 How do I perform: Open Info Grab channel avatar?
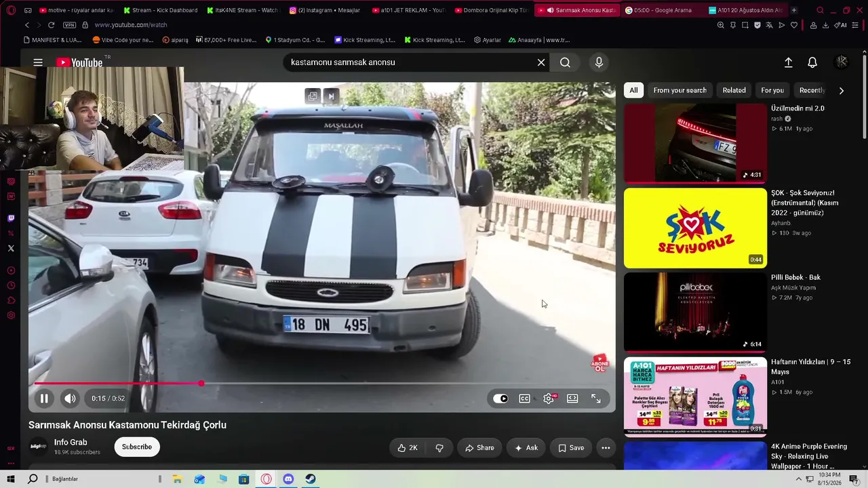(x=39, y=447)
